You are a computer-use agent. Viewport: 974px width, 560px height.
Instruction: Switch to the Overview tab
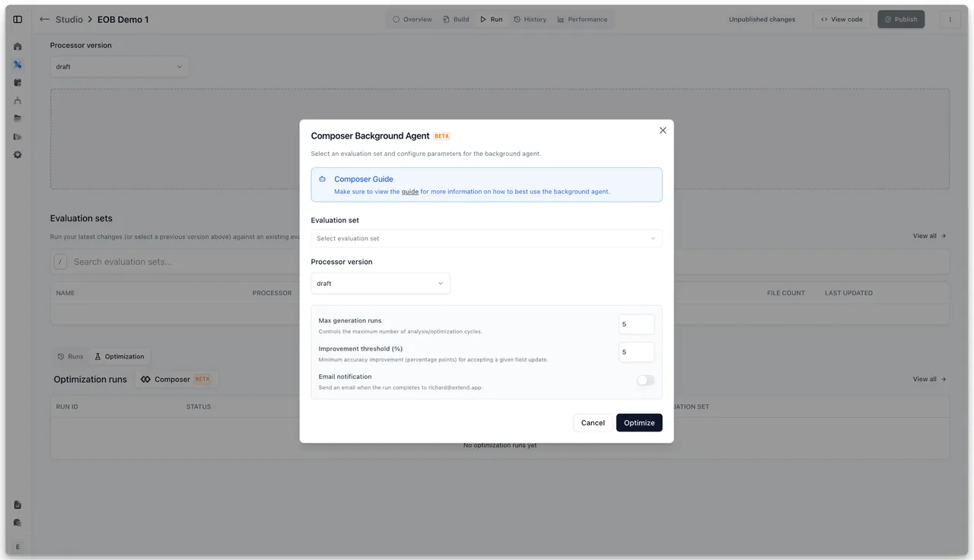click(x=412, y=19)
